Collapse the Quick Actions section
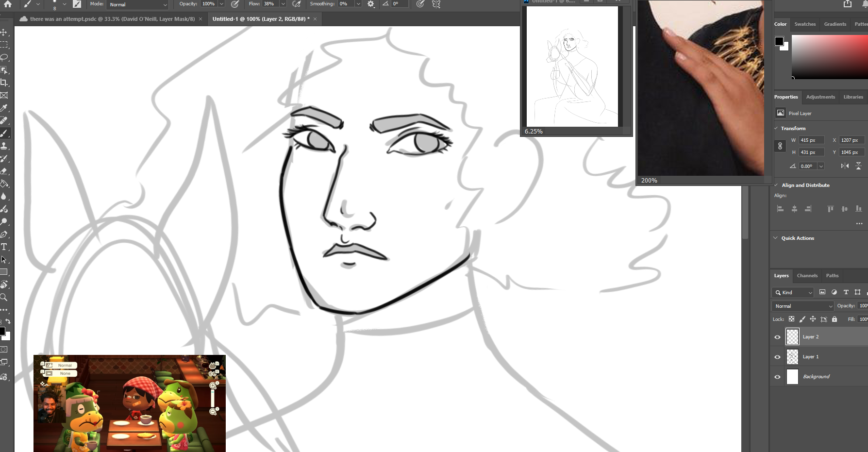868x452 pixels. [x=776, y=238]
